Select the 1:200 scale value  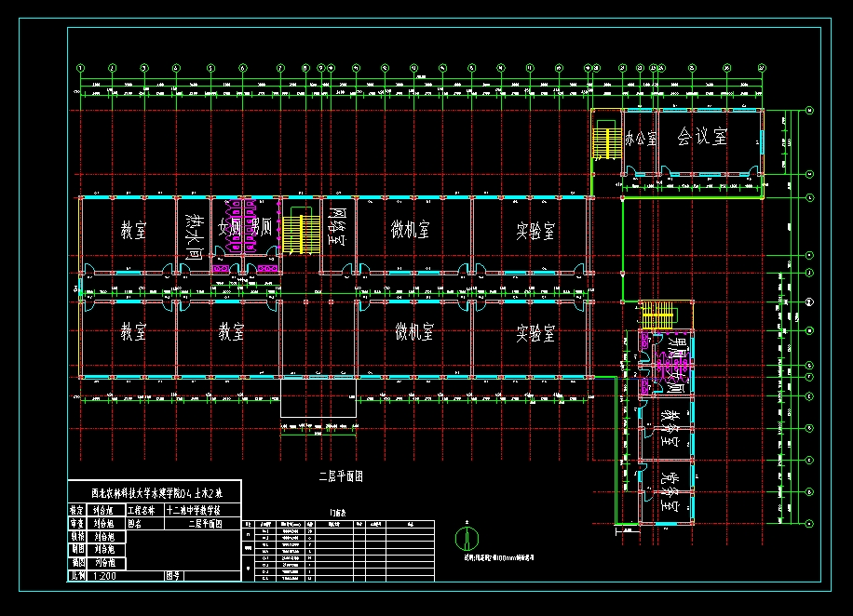pos(104,576)
